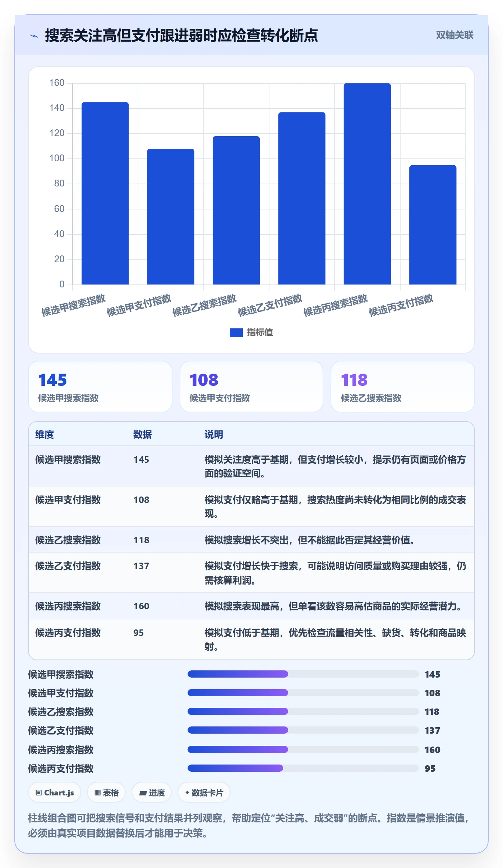Click the 100 y-axis tick label

[x=57, y=158]
